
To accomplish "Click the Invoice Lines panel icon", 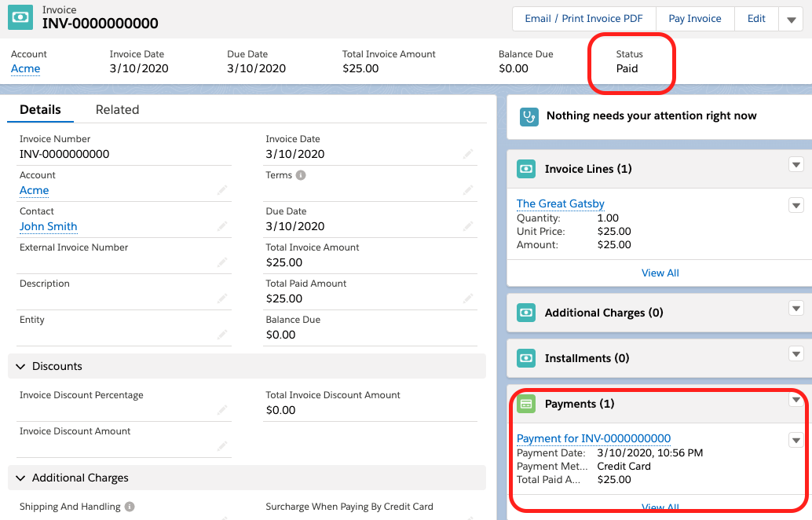I will pyautogui.click(x=526, y=169).
